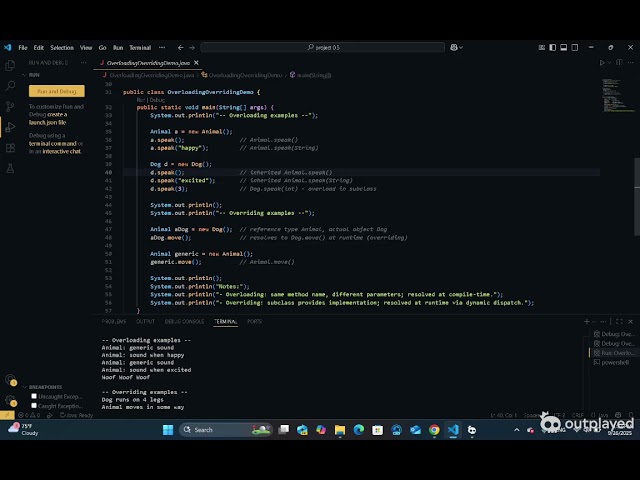Viewport: 640px width, 480px height.
Task: Click the create a launch.json file link
Action: tap(48, 118)
